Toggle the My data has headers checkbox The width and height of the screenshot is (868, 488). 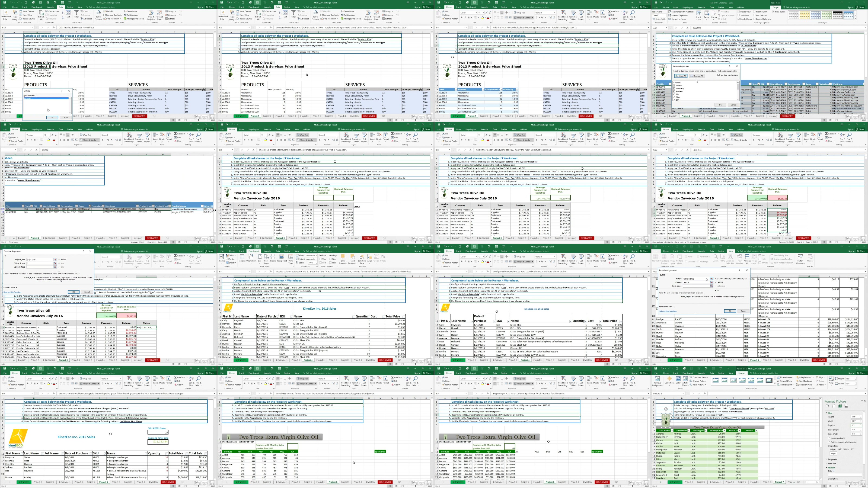point(718,75)
